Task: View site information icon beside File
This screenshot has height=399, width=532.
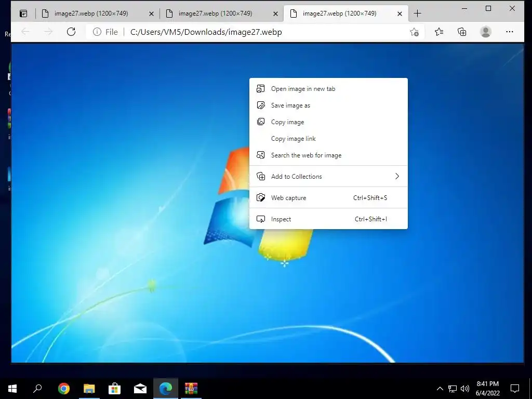Action: point(97,32)
